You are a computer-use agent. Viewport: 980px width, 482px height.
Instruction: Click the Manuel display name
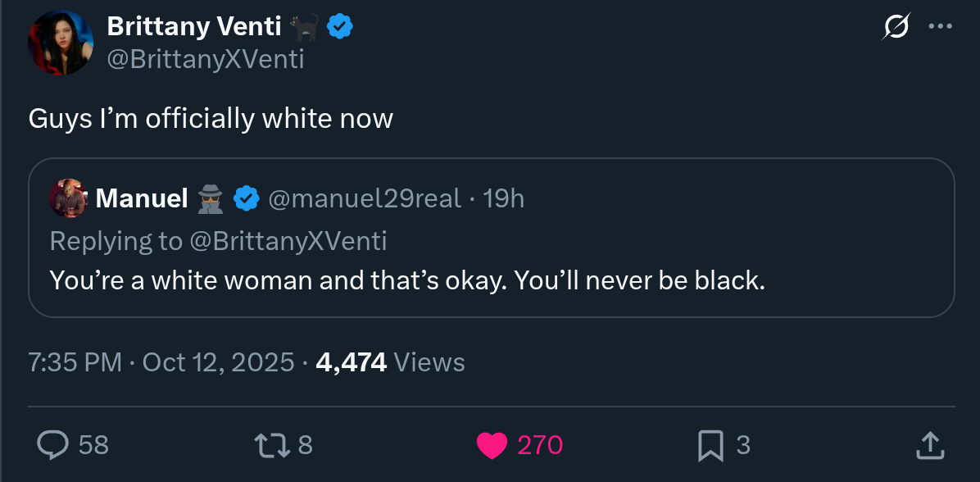(142, 199)
